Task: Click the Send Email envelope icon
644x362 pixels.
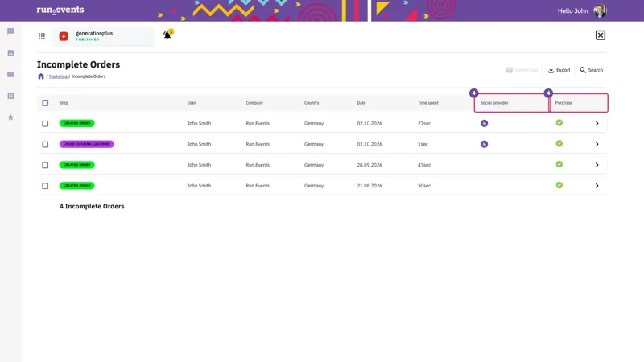Action: (509, 70)
